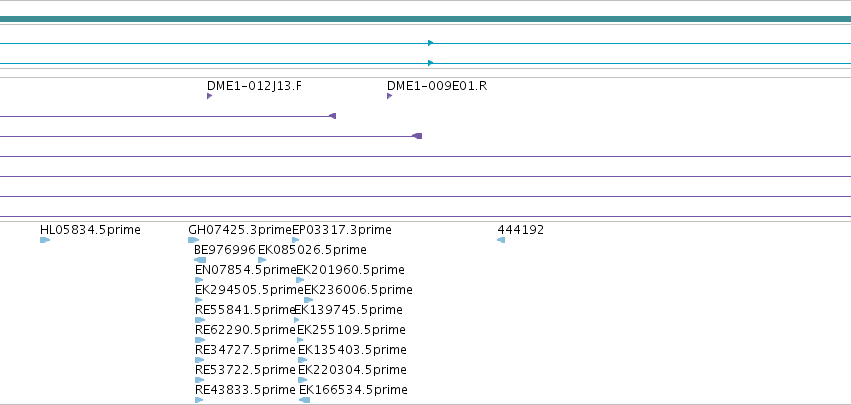Select the EK166534.5prime arrow glyph
This screenshot has height=405, width=851.
tap(304, 400)
